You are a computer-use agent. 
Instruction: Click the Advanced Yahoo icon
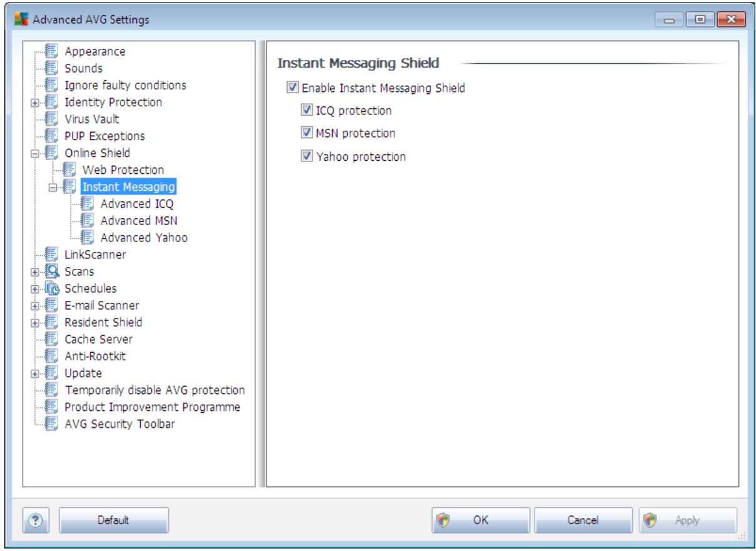[88, 238]
